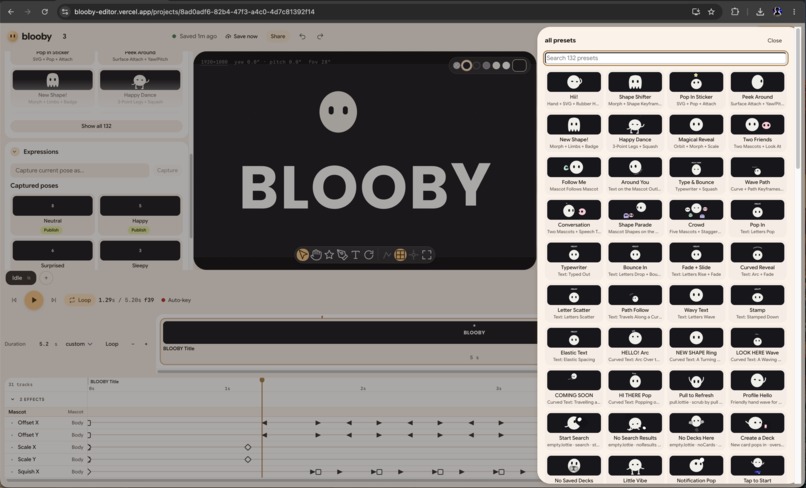The width and height of the screenshot is (806, 488).
Task: Click the Capture button
Action: (167, 170)
